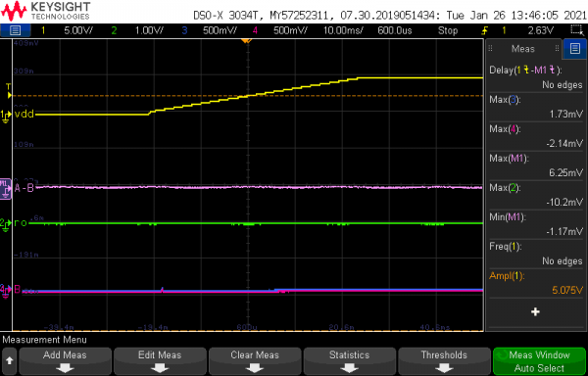Open the Thresholds softkey menu
Image resolution: width=588 pixels, height=376 pixels.
pos(444,361)
